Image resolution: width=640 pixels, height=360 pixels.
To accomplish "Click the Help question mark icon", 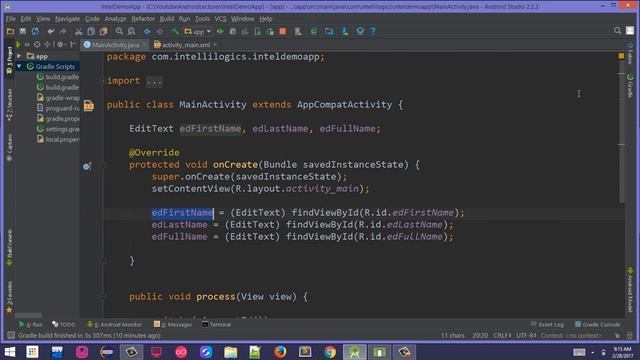I will click(373, 31).
